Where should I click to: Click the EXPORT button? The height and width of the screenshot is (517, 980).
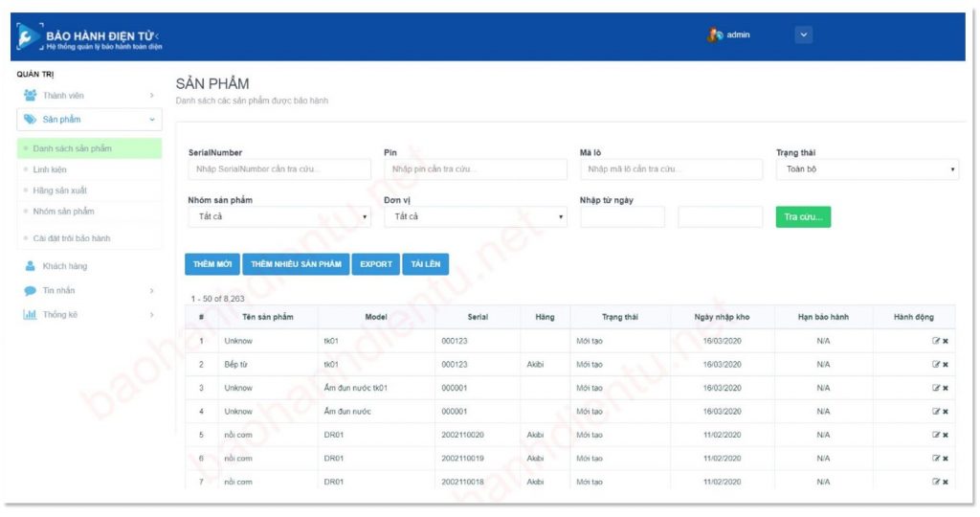tap(375, 264)
